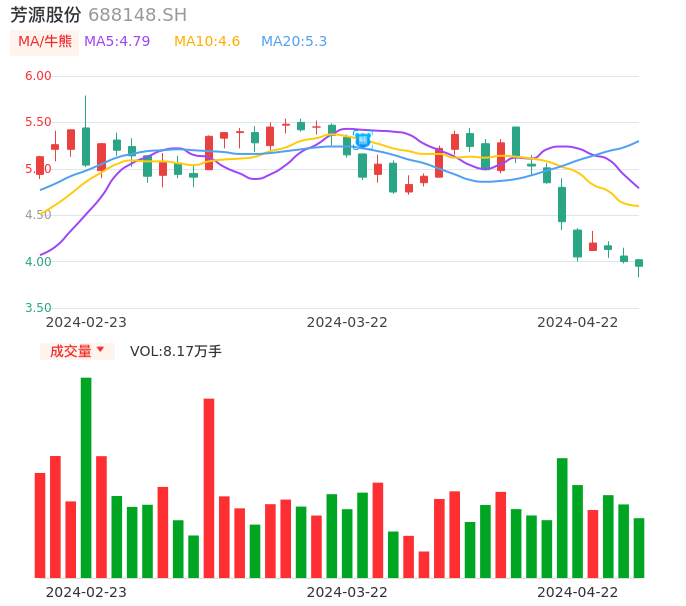686x606 pixels.
Task: Open the 成交量 indicator dropdown arrow
Action: tap(100, 350)
